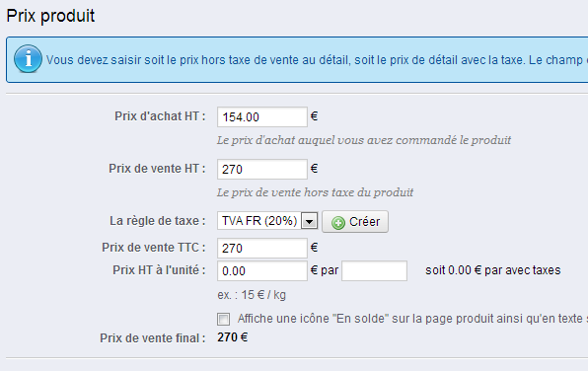Click the "Affiche une icône En solde" text
The image size is (588, 371).
pos(412,319)
